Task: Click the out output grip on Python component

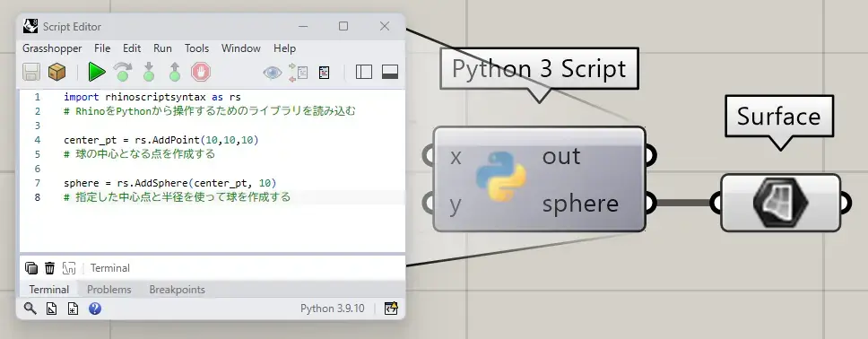Action: point(651,156)
